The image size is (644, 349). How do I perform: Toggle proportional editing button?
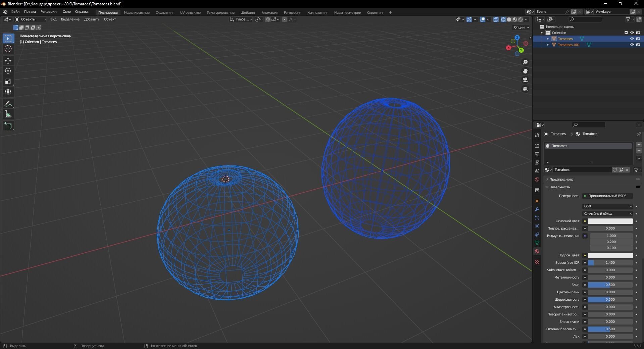point(285,19)
